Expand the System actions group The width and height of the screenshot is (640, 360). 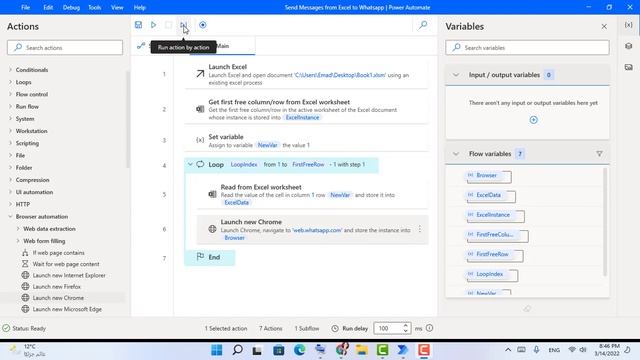(11, 119)
